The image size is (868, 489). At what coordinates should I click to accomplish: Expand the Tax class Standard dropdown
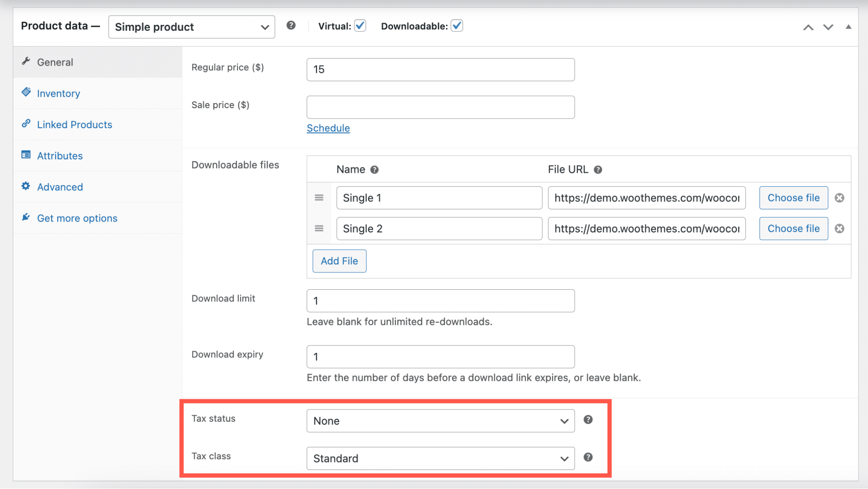pyautogui.click(x=440, y=459)
